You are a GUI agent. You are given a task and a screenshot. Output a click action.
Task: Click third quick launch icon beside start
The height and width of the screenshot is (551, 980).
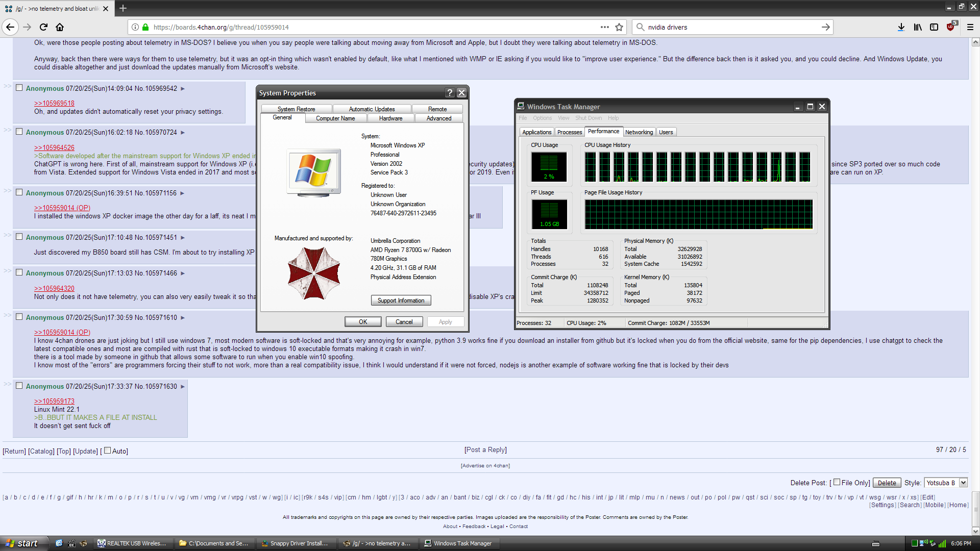click(83, 543)
